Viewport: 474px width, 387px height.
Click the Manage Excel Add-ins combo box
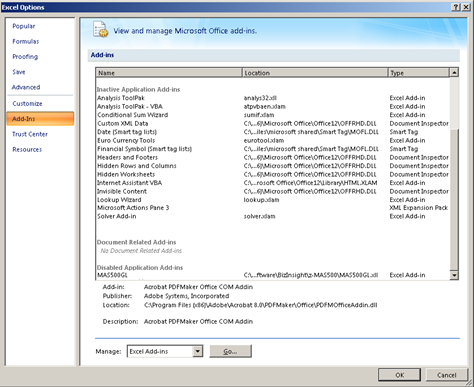pos(165,351)
